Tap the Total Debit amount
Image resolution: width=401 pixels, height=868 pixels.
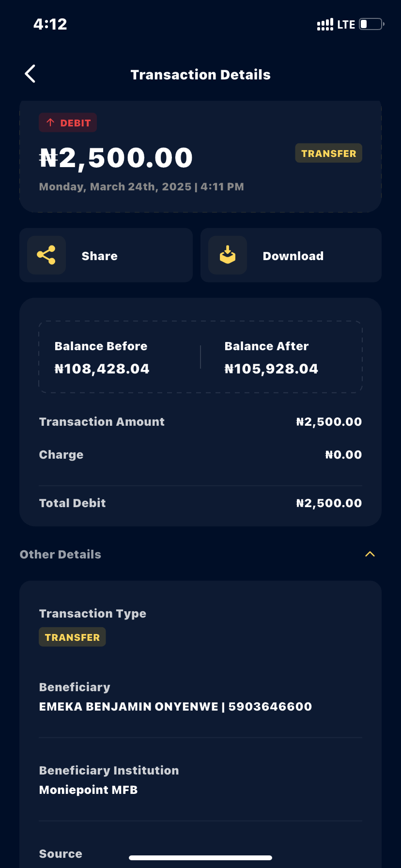[329, 503]
